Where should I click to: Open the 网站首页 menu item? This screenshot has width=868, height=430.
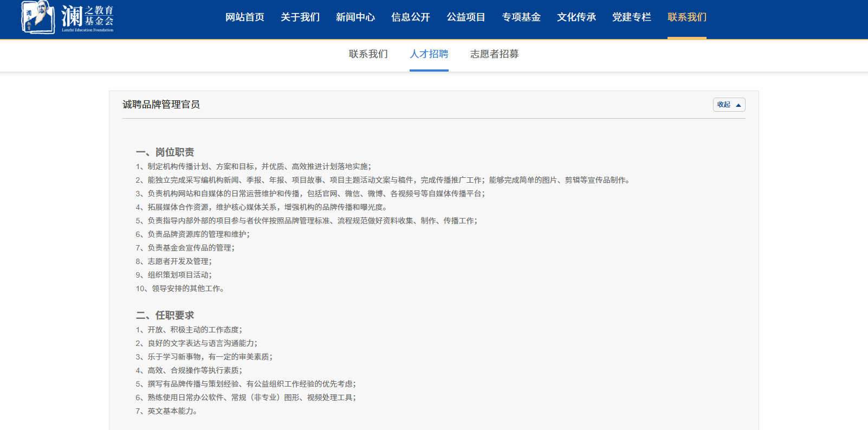click(x=245, y=17)
